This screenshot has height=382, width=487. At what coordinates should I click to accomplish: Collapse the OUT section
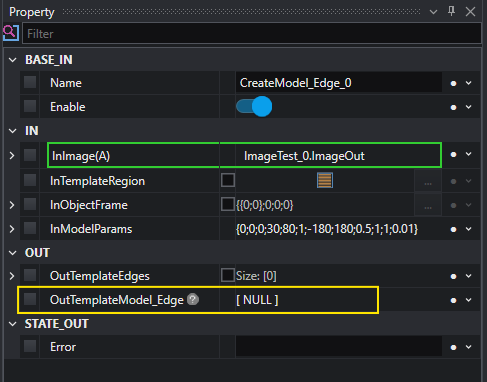[13, 253]
